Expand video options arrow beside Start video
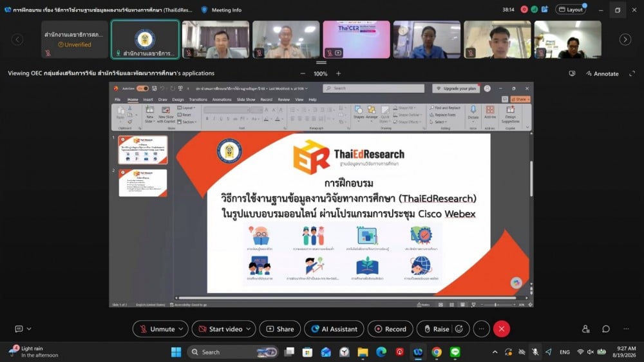 [x=249, y=329]
